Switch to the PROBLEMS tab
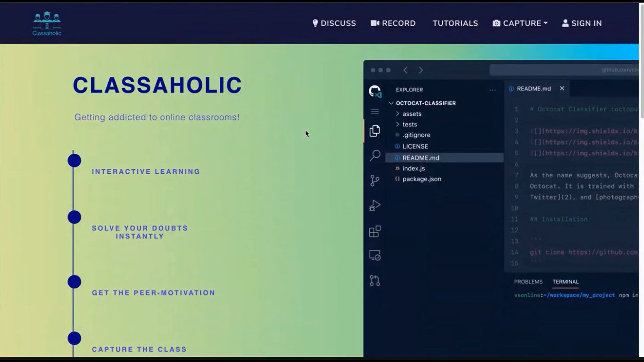 [x=528, y=282]
